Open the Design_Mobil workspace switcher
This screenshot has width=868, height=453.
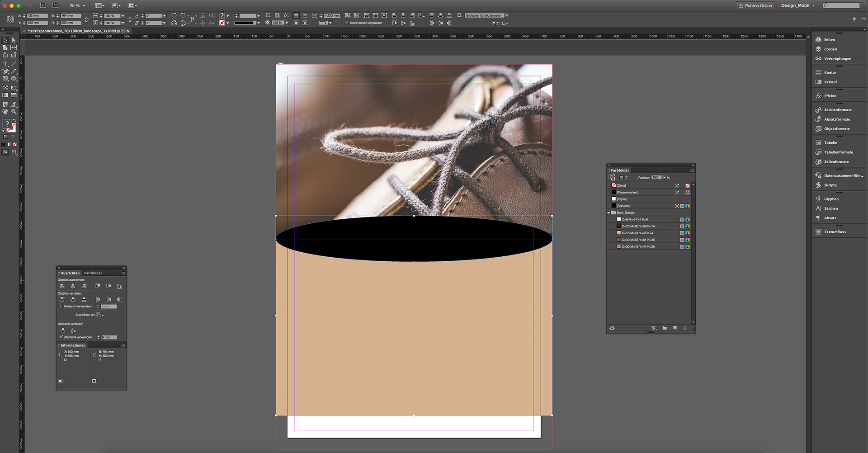click(x=797, y=5)
